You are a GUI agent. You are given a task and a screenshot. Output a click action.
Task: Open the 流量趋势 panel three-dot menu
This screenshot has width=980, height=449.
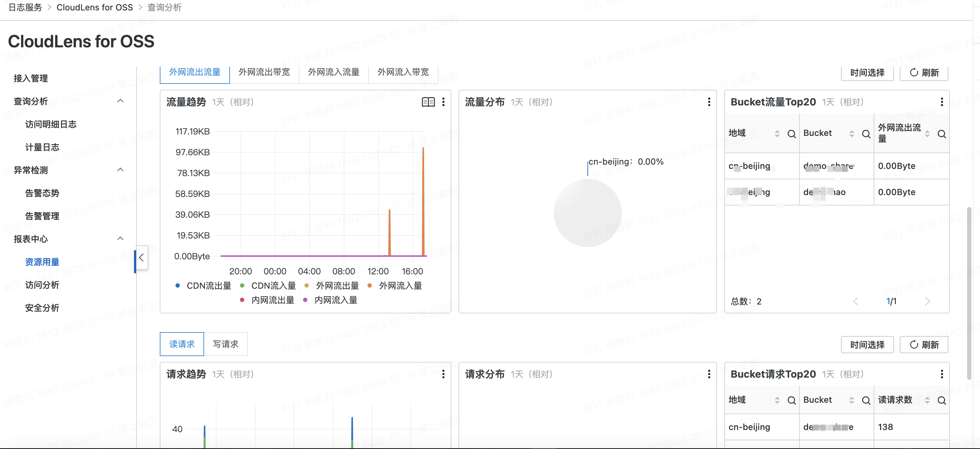coord(443,102)
